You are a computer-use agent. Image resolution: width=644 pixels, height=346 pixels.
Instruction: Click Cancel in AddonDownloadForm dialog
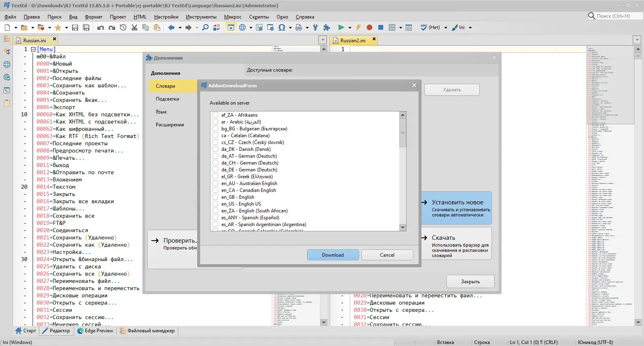tap(387, 255)
